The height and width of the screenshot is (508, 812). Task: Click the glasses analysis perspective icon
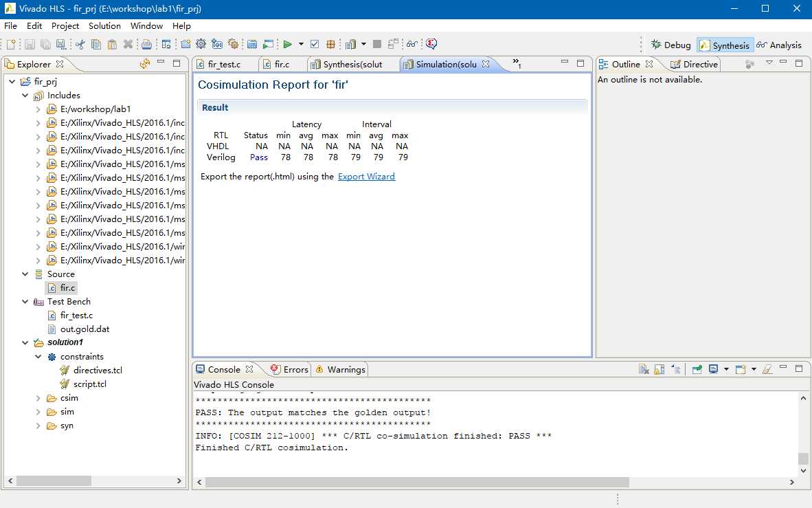411,44
